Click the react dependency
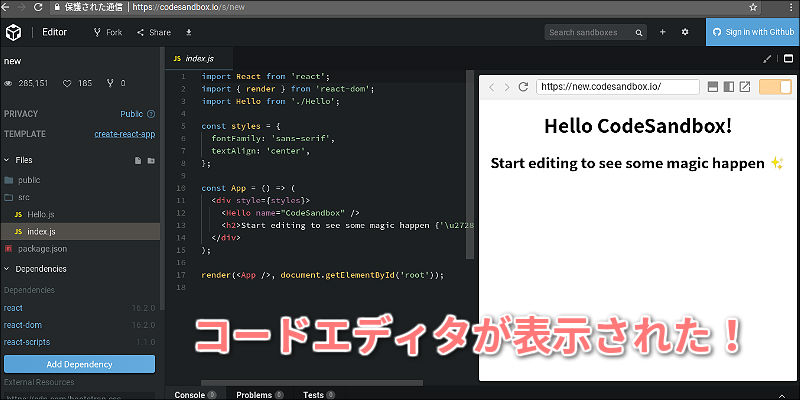800x400 pixels. tap(13, 308)
